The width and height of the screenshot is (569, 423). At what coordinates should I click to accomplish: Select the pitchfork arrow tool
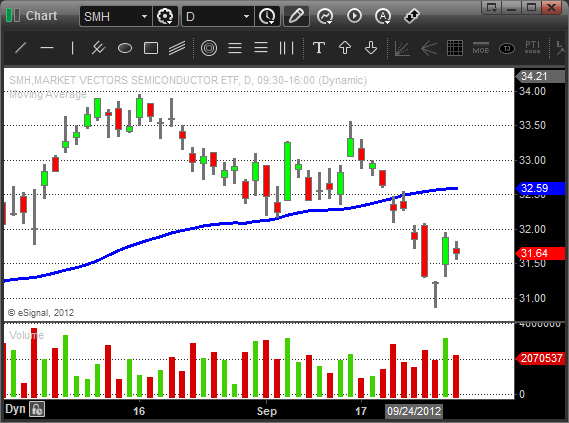click(429, 49)
